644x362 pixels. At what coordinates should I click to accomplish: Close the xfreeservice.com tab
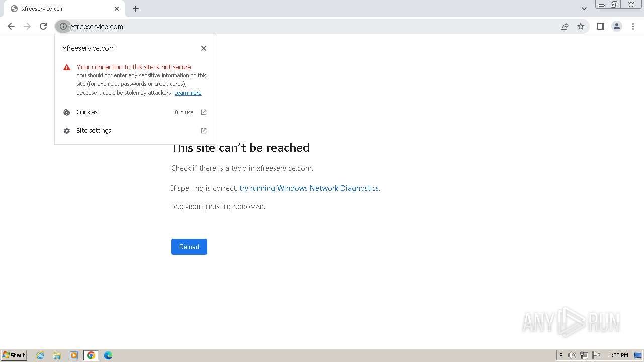[x=117, y=9]
